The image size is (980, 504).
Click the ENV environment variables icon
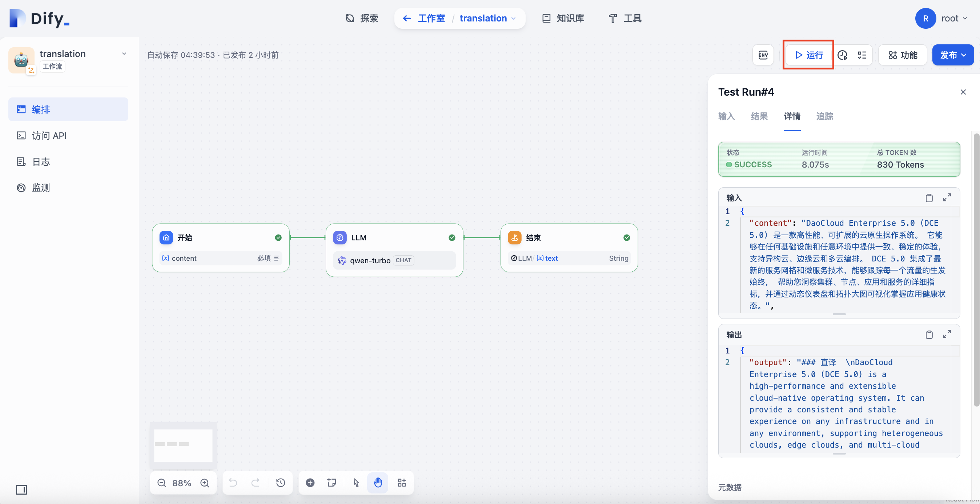pos(763,55)
